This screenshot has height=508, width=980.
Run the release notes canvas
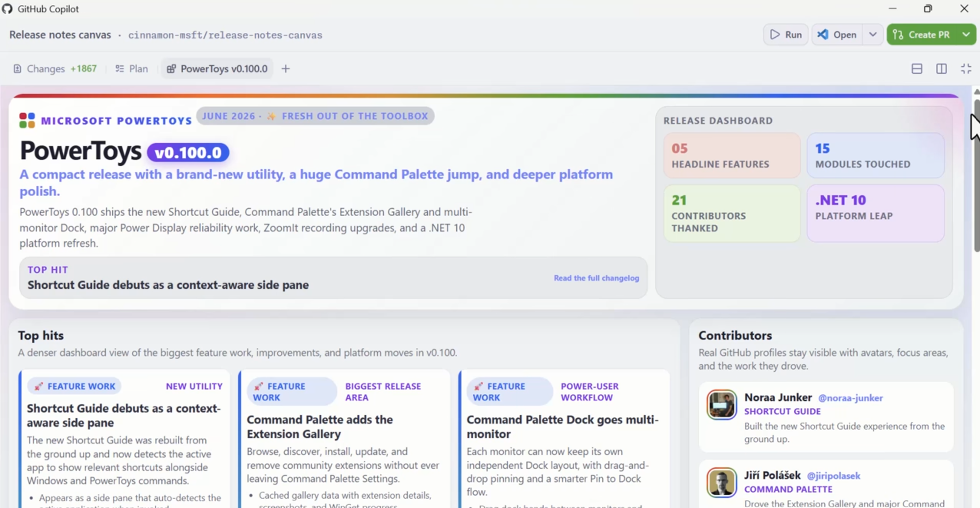(785, 35)
